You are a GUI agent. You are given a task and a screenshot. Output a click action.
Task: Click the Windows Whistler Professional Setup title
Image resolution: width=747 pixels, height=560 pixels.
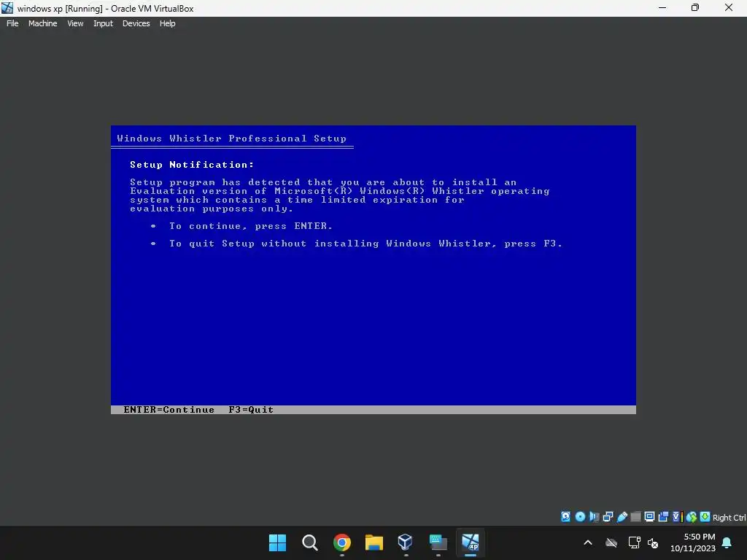click(x=231, y=139)
